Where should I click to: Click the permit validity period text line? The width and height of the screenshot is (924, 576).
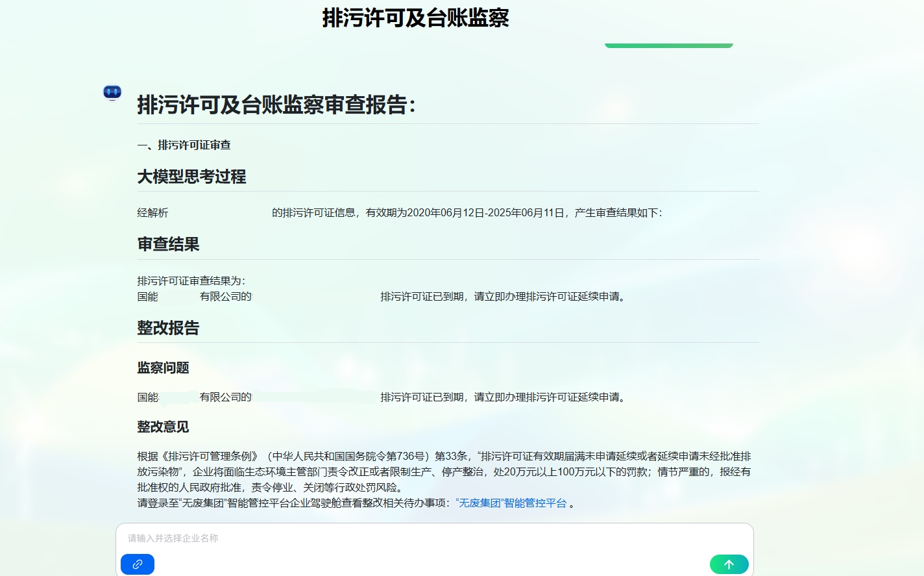[466, 213]
